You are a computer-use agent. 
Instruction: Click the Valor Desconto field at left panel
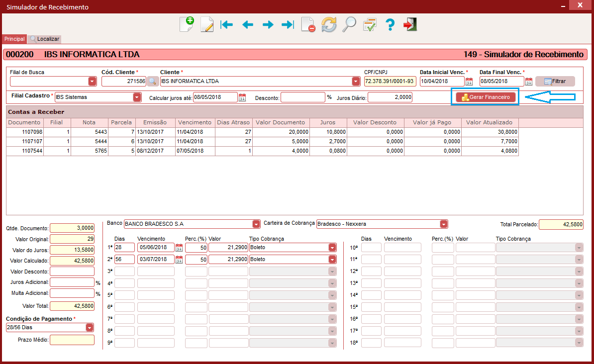(x=72, y=272)
